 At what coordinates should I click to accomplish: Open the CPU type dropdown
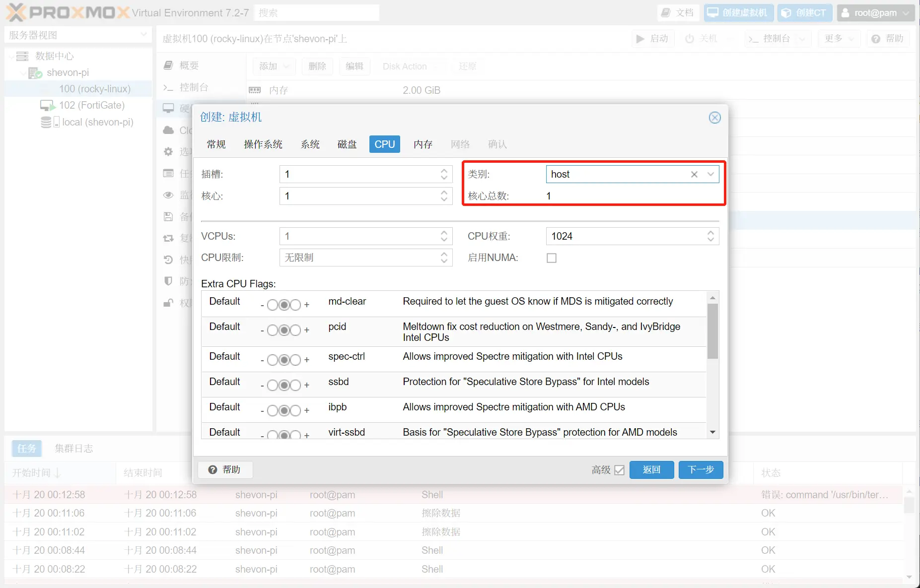coord(710,174)
